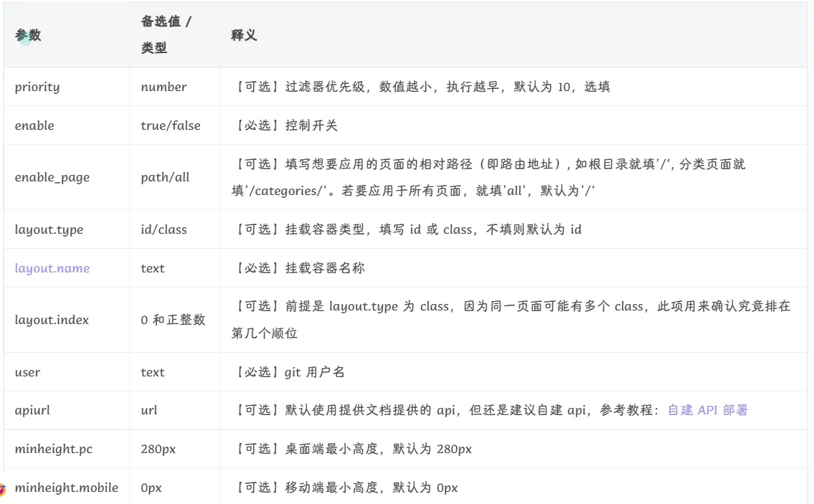Open the 自建 API 部署 tutorial link

(707, 411)
